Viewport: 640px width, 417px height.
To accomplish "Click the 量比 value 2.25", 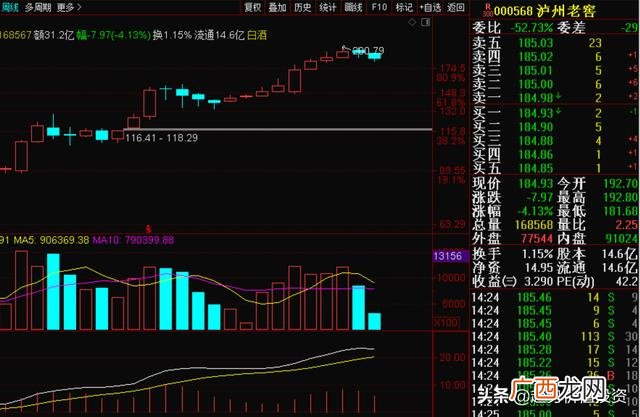I will [627, 225].
